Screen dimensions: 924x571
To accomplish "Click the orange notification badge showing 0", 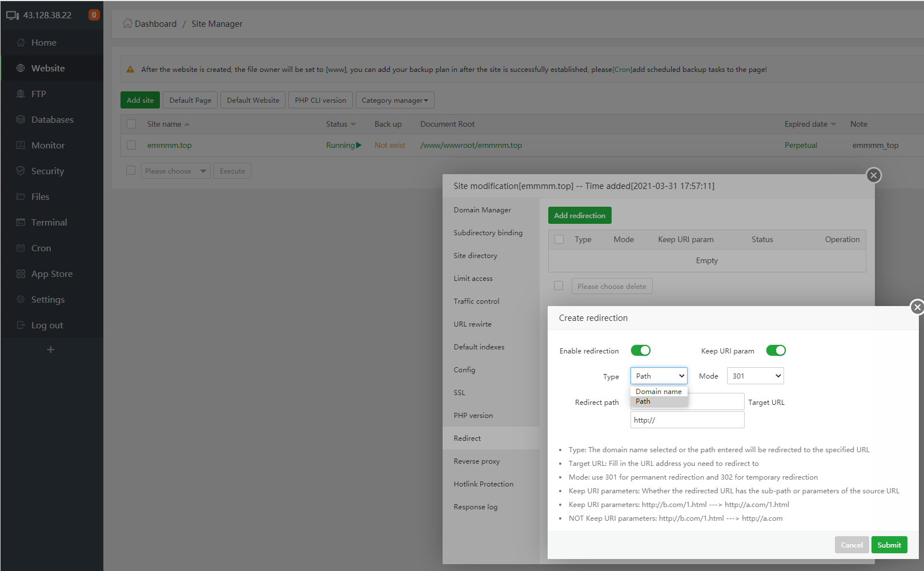I will 94,15.
